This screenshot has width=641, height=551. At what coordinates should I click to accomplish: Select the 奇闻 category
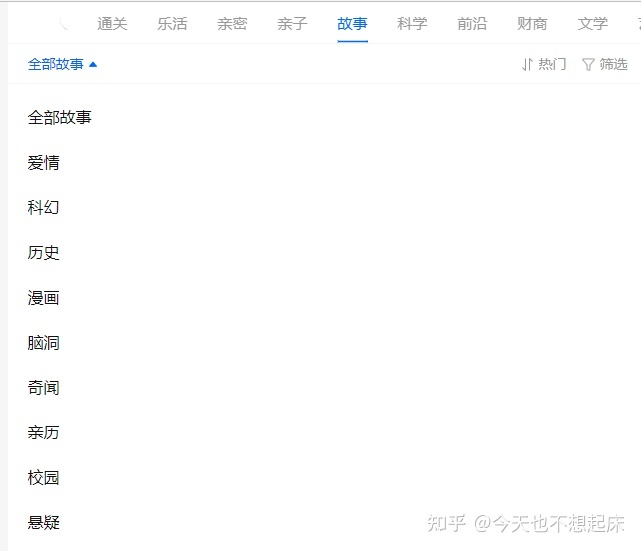tap(43, 387)
